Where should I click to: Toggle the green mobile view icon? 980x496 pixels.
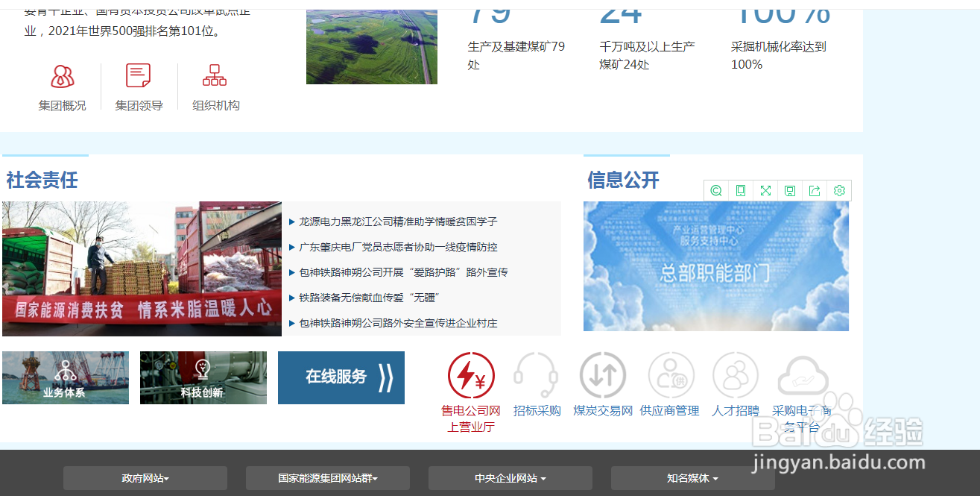click(x=740, y=190)
